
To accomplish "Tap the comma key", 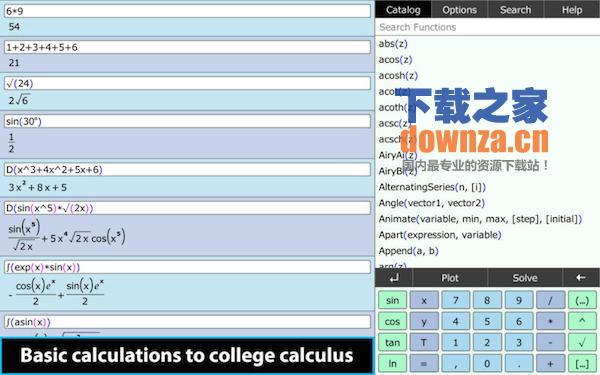I will [x=455, y=364].
